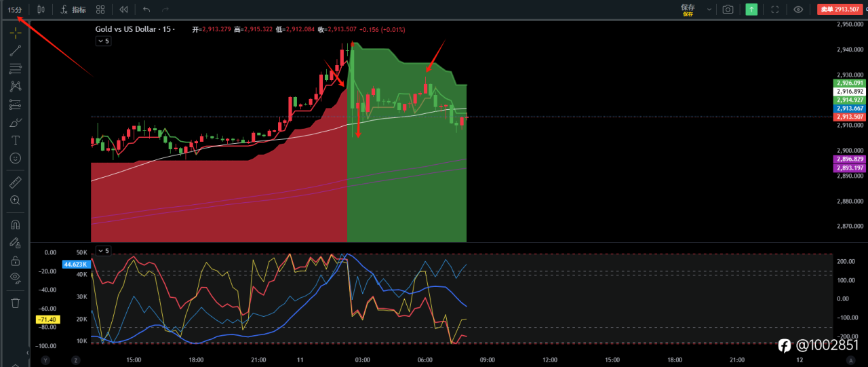The height and width of the screenshot is (367, 868).
Task: Select the ruler measure tool
Action: click(x=15, y=182)
